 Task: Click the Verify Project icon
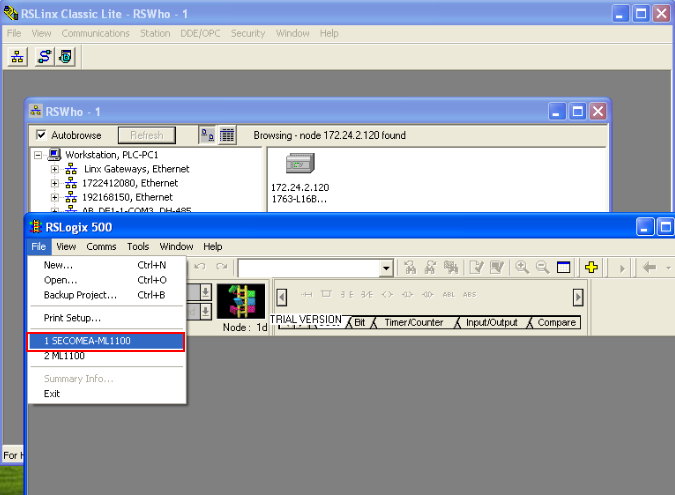tap(497, 267)
